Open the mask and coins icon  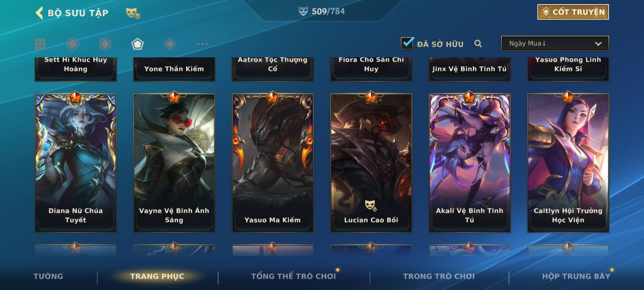133,13
